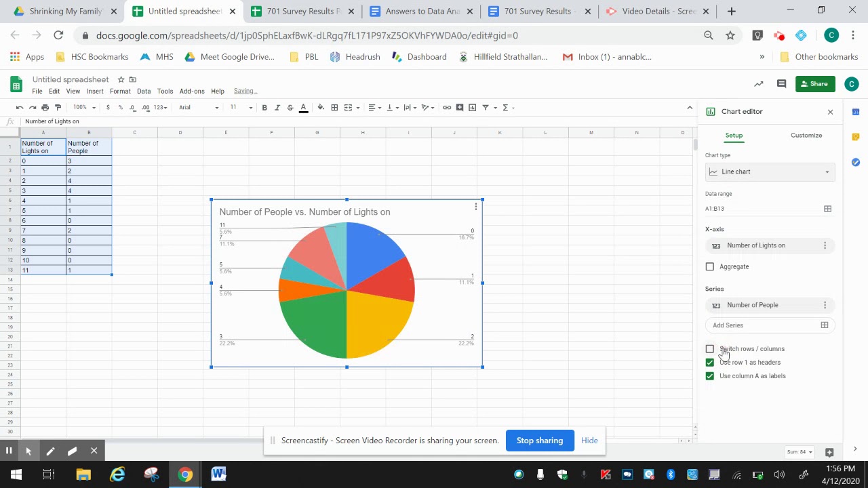Open the text color picker
Screen dimensions: 868x488
(303, 107)
